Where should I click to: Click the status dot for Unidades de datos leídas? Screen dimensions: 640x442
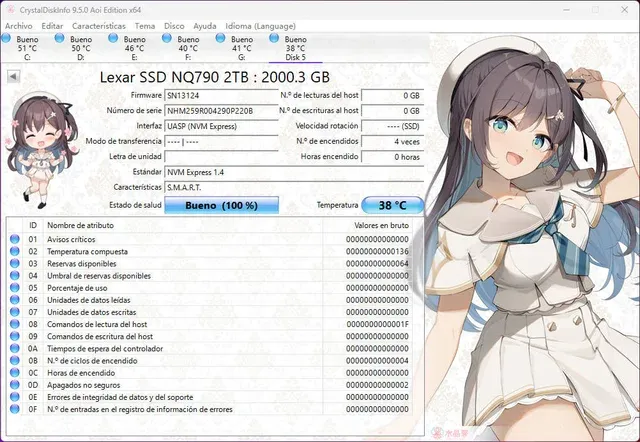[x=15, y=300]
